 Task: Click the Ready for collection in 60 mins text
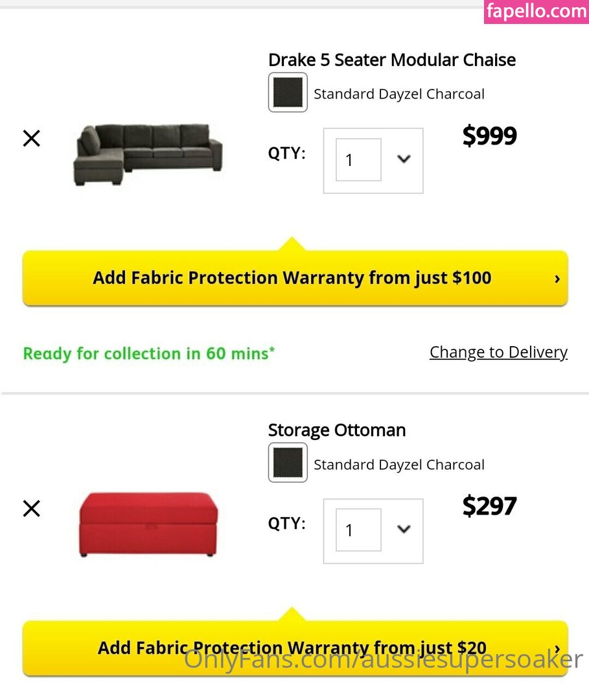pos(148,354)
